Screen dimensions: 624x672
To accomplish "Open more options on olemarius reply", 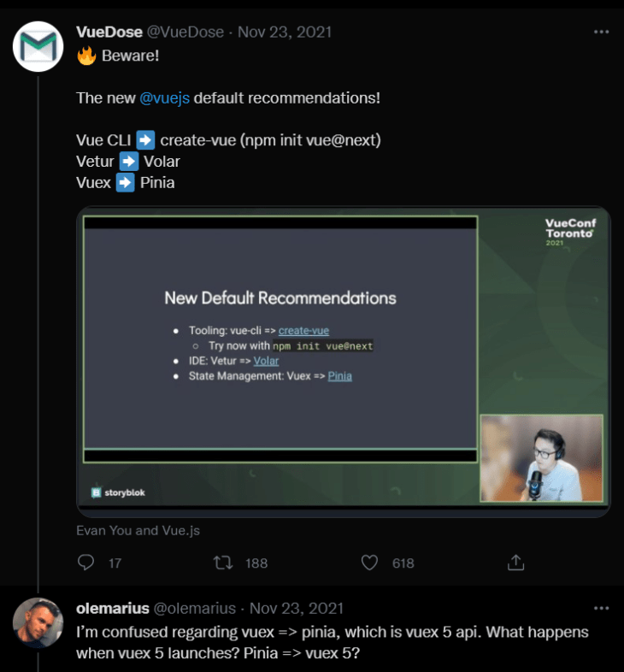I will point(602,608).
